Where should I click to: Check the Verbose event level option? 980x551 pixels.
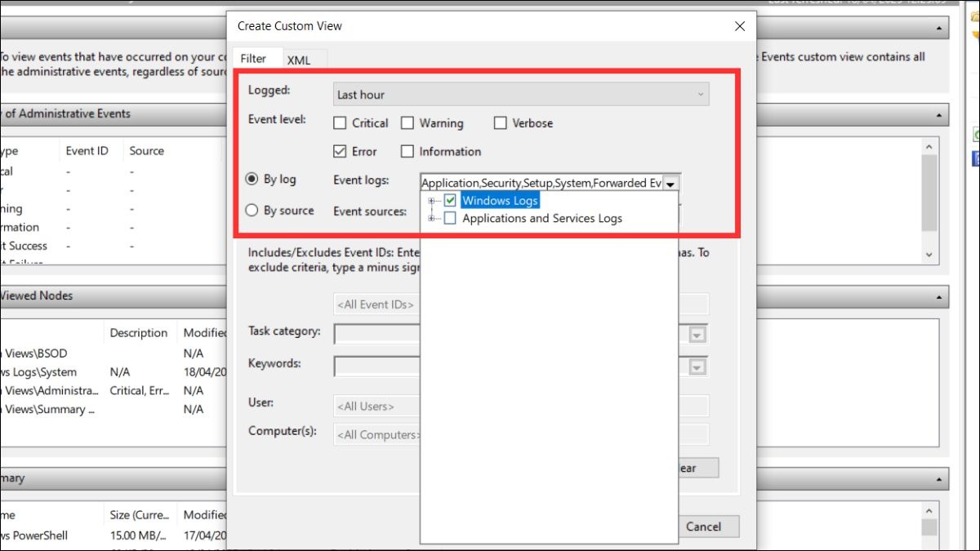501,123
